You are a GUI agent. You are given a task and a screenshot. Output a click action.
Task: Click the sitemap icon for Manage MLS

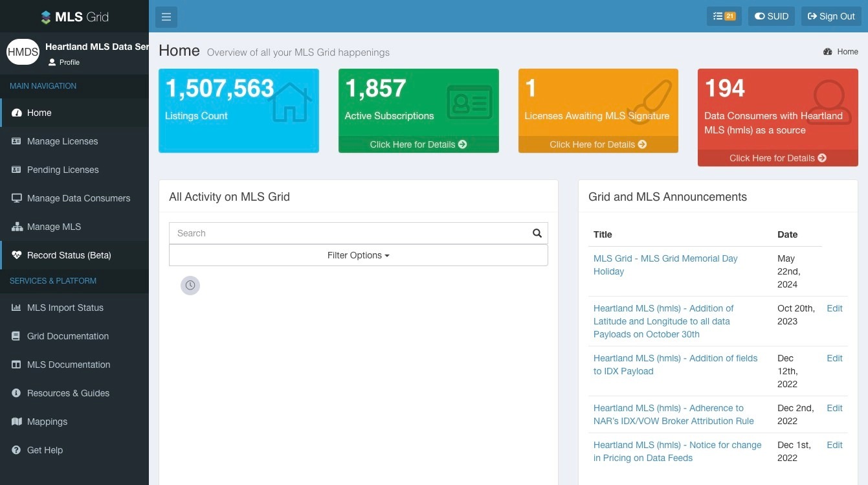coord(17,227)
